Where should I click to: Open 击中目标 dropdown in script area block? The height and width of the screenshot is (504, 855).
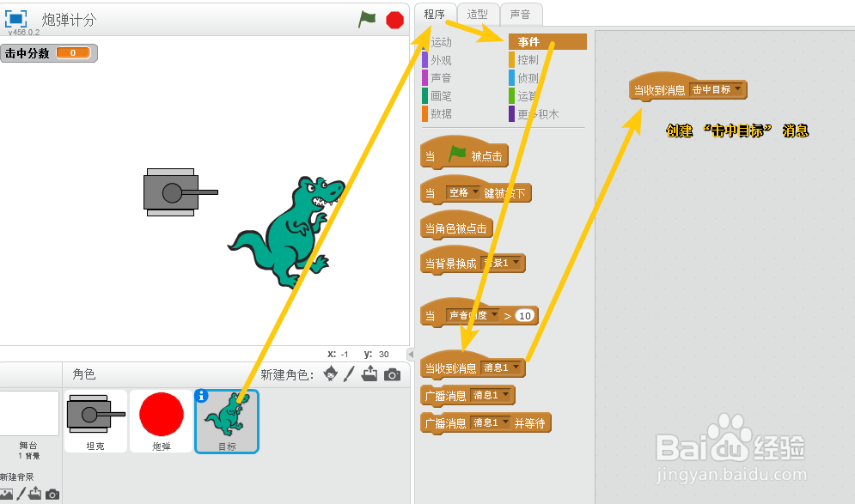coord(717,89)
